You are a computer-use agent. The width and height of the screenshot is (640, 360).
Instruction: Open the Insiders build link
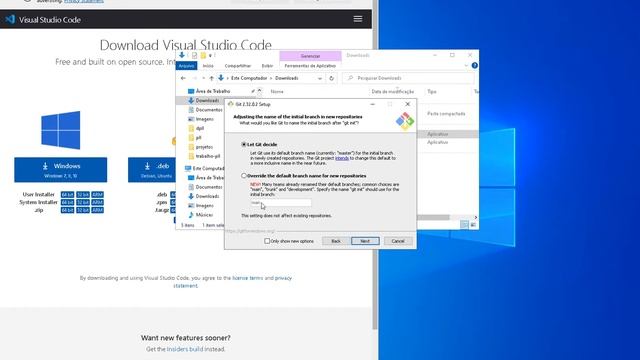185,349
